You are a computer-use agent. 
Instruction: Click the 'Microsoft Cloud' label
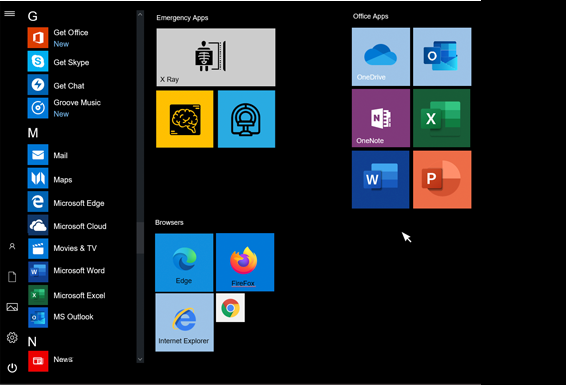pyautogui.click(x=80, y=226)
